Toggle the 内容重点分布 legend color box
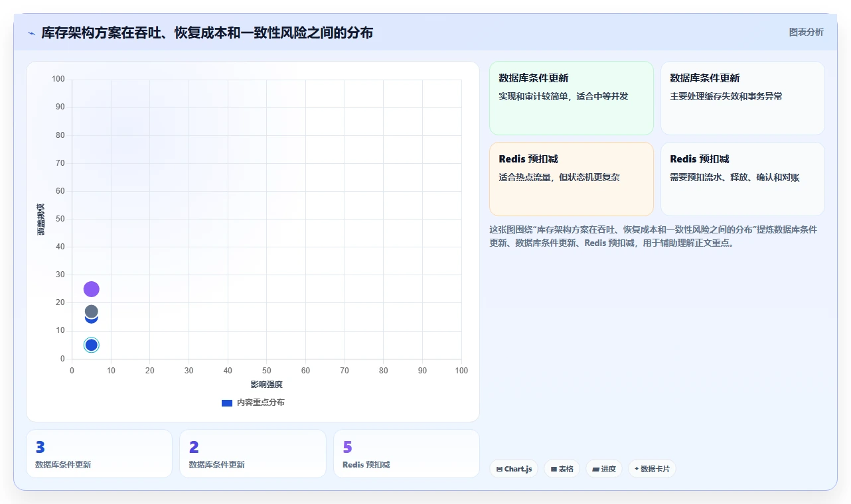The height and width of the screenshot is (504, 851). coord(227,403)
